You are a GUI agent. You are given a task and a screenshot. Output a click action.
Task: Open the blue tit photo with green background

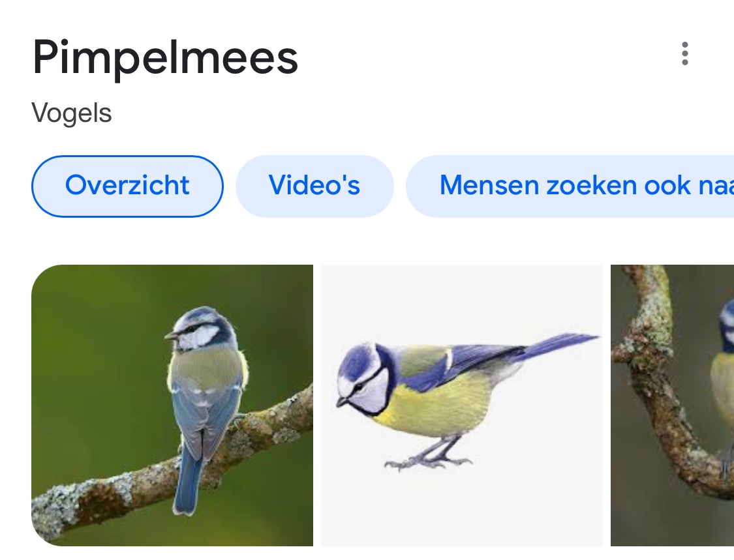pyautogui.click(x=172, y=405)
